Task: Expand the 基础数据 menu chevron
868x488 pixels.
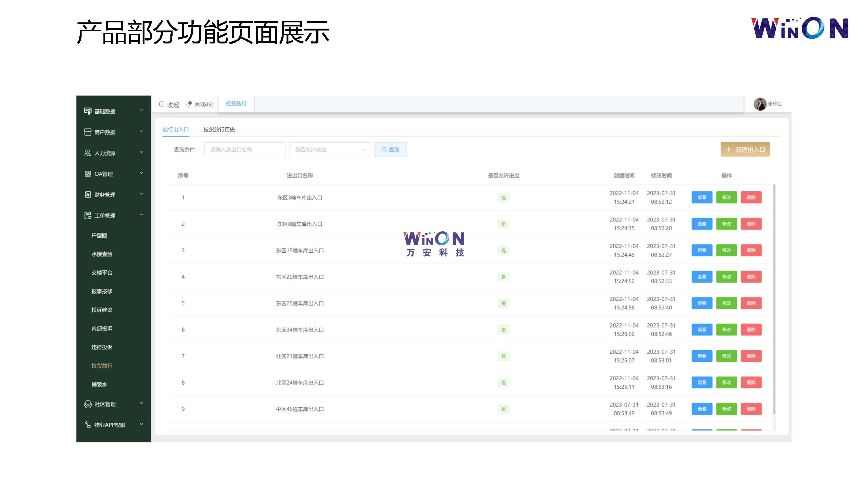Action: click(142, 110)
